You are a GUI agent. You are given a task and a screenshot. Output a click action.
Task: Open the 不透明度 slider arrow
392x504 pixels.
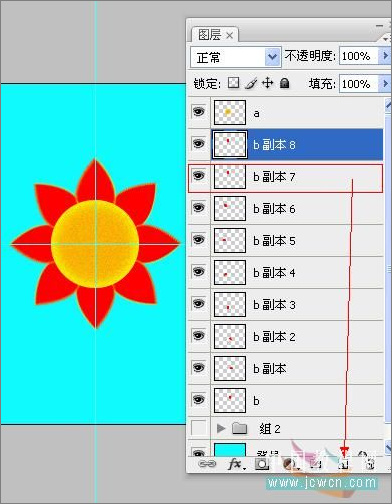tap(385, 55)
